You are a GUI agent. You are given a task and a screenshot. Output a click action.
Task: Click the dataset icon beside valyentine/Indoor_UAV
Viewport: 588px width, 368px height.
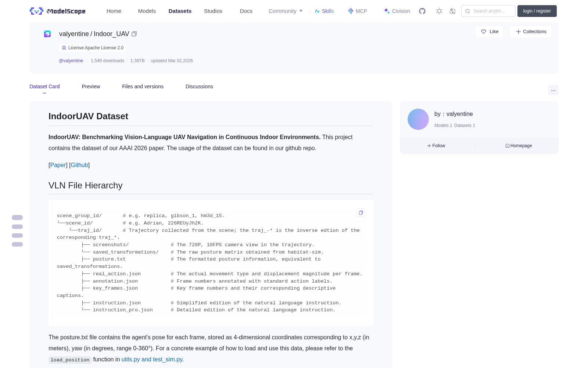[x=47, y=34]
